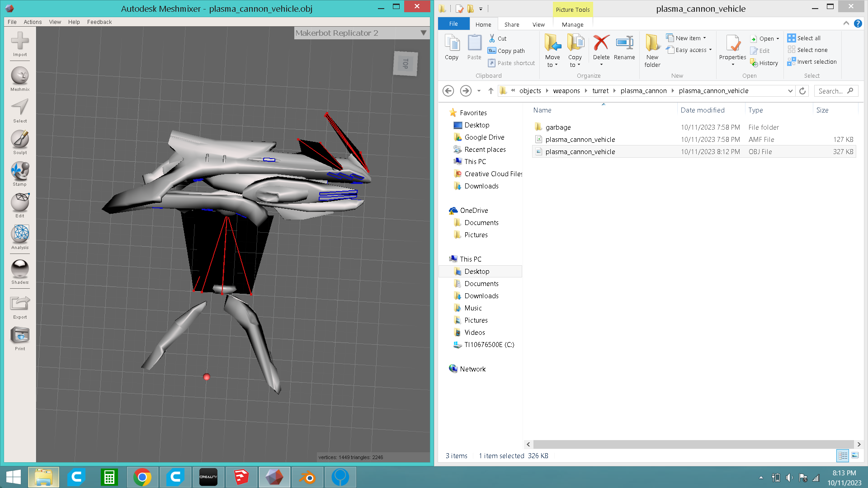868x488 pixels.
Task: Select the plasma_cannon_vehicle AMF file
Action: (x=580, y=140)
